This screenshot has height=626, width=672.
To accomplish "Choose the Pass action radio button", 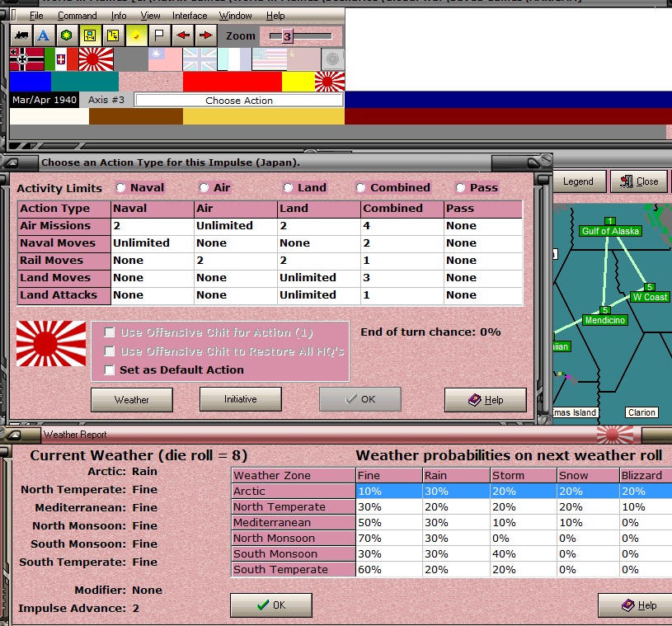I will [x=460, y=188].
